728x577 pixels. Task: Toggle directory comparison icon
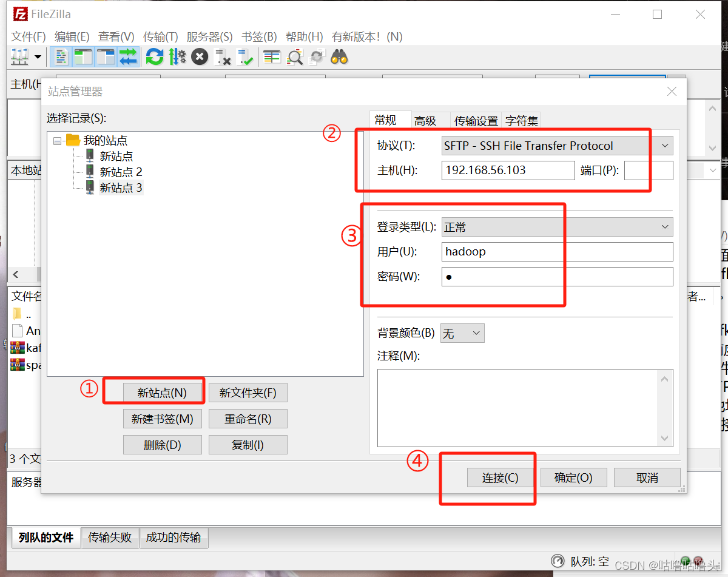(295, 57)
